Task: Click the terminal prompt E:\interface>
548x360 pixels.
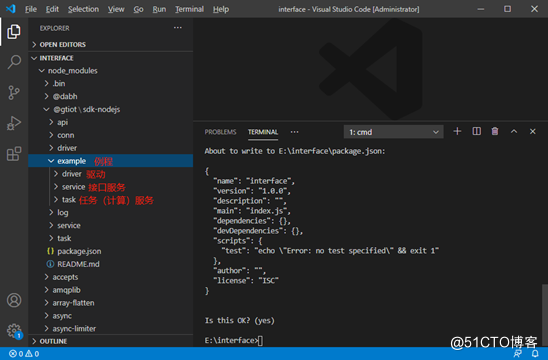Action: [x=231, y=340]
